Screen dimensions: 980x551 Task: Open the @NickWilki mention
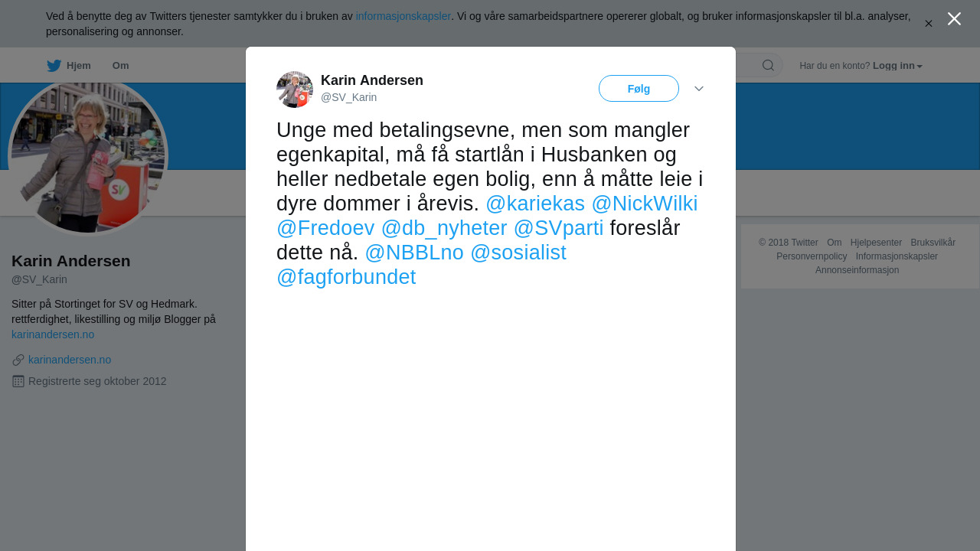coord(645,204)
